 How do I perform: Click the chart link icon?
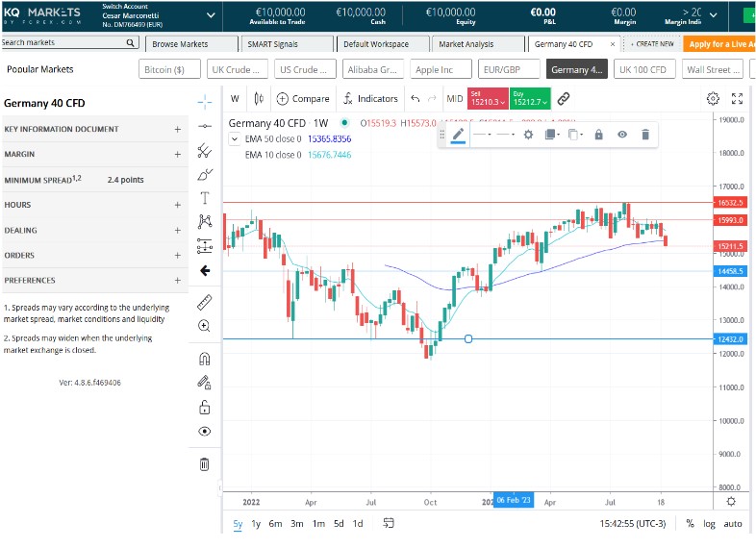563,99
